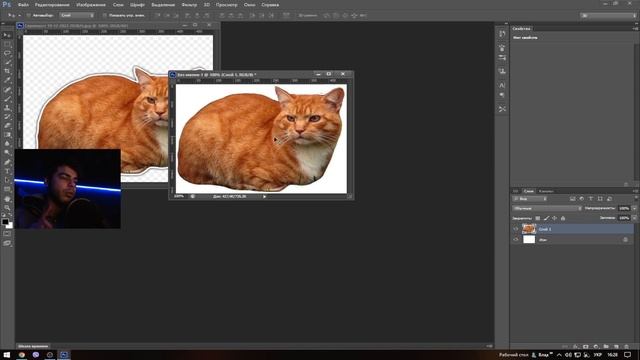The height and width of the screenshot is (360, 640).
Task: Select the Pen tool
Action: coord(7,162)
